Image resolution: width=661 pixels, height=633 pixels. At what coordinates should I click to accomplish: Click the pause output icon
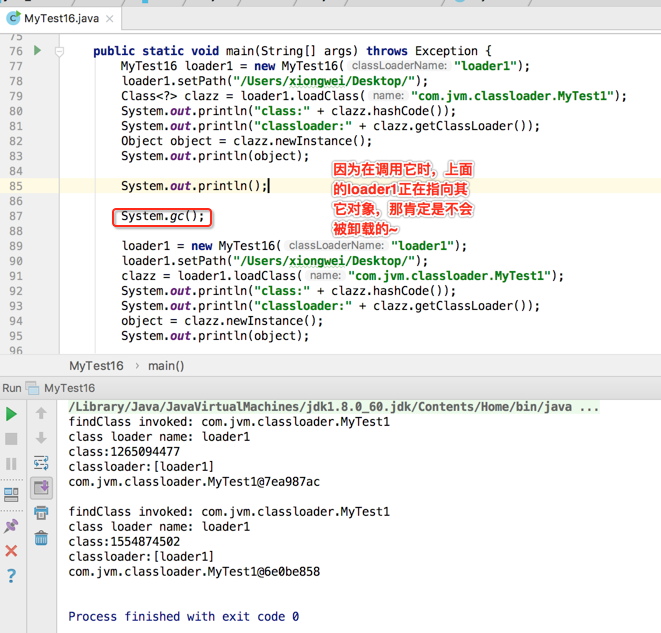11,464
